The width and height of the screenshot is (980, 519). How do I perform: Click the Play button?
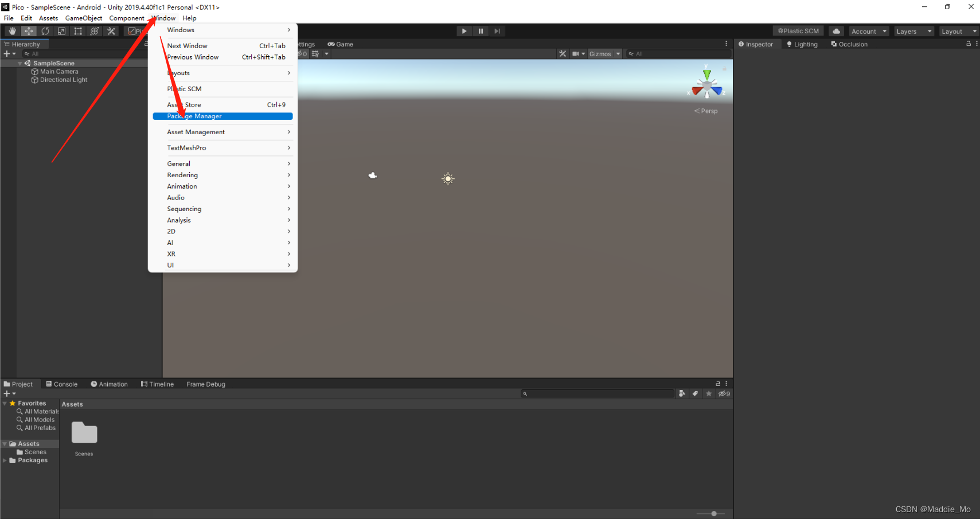tap(464, 31)
